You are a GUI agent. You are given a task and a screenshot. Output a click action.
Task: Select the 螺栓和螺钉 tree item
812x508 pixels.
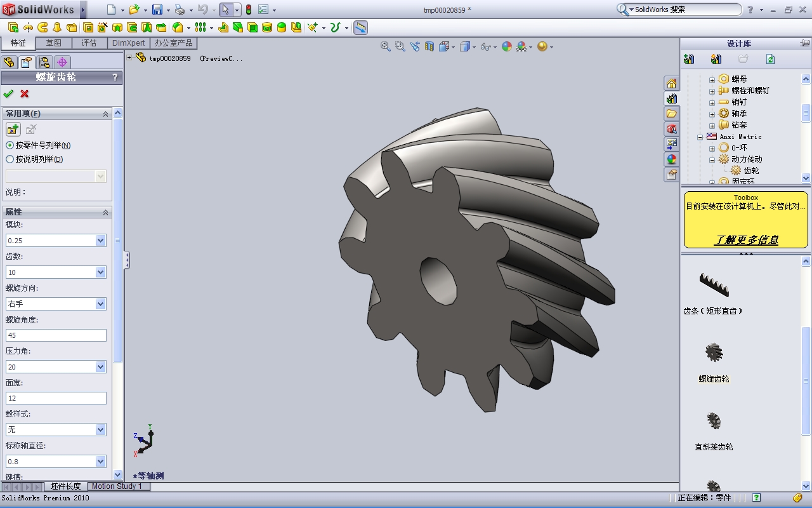(750, 91)
